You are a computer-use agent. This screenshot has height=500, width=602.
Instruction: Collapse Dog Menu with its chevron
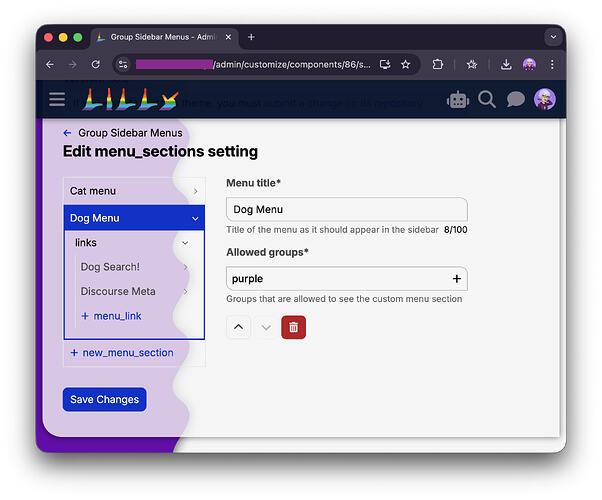coord(195,219)
